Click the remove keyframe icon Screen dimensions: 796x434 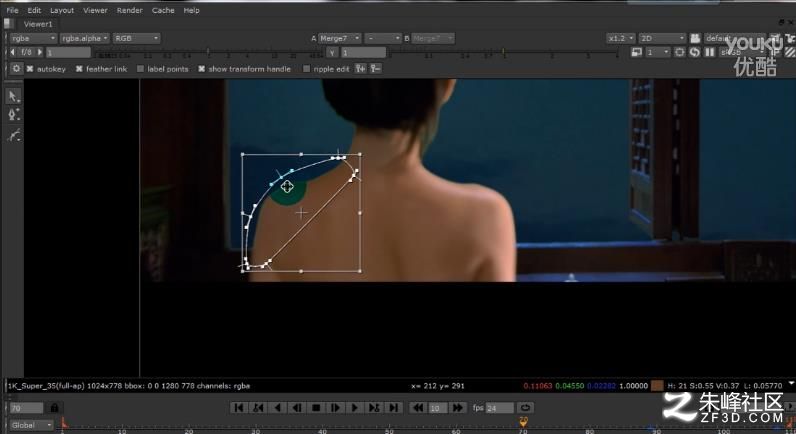[376, 68]
